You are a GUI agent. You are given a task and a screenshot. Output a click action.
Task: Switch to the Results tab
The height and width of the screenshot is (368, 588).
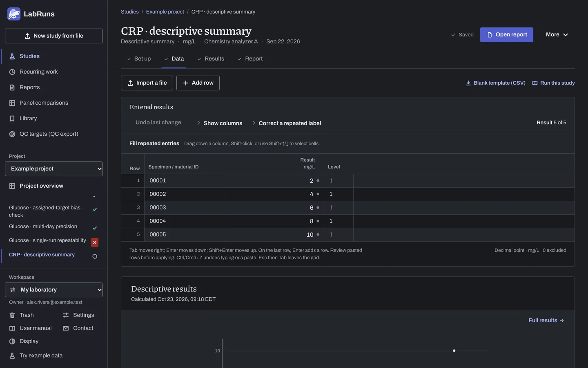pos(211,59)
